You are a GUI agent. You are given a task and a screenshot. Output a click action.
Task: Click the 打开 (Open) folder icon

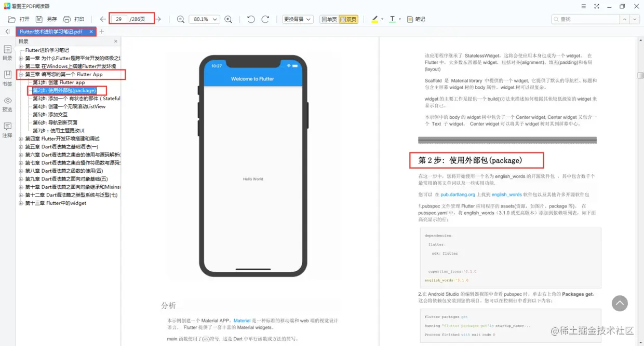click(x=11, y=19)
